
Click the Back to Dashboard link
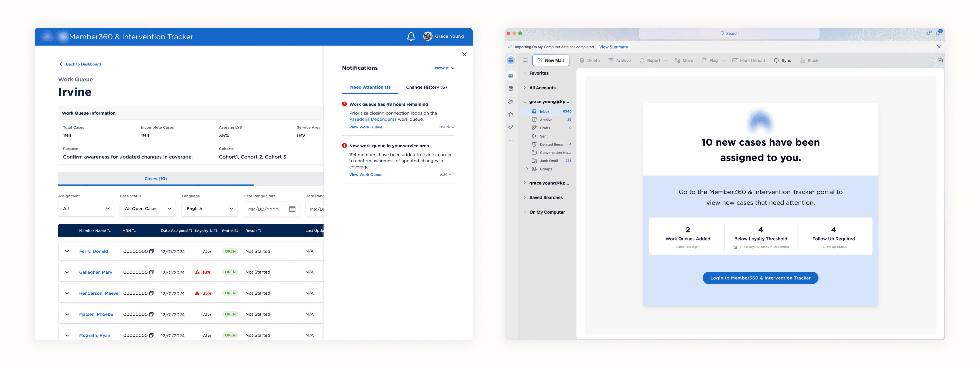83,64
